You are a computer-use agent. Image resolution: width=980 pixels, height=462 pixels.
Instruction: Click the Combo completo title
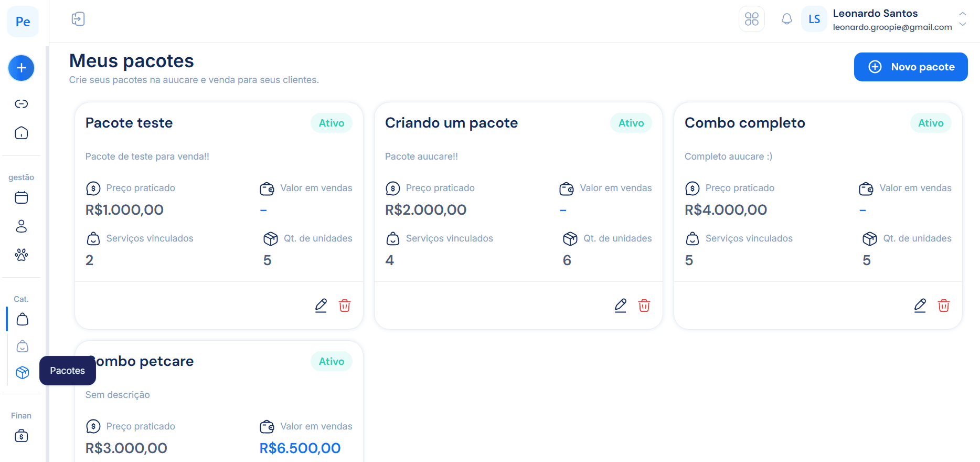[745, 123]
